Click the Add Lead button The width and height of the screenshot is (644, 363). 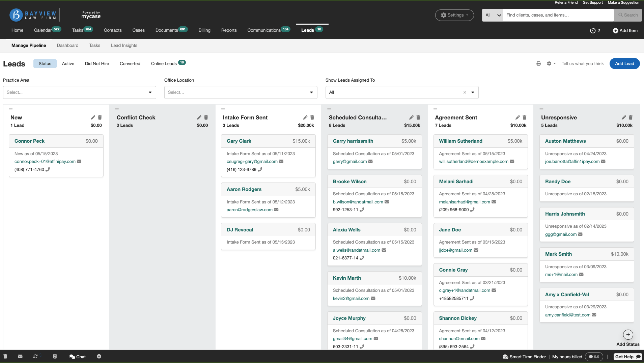624,63
